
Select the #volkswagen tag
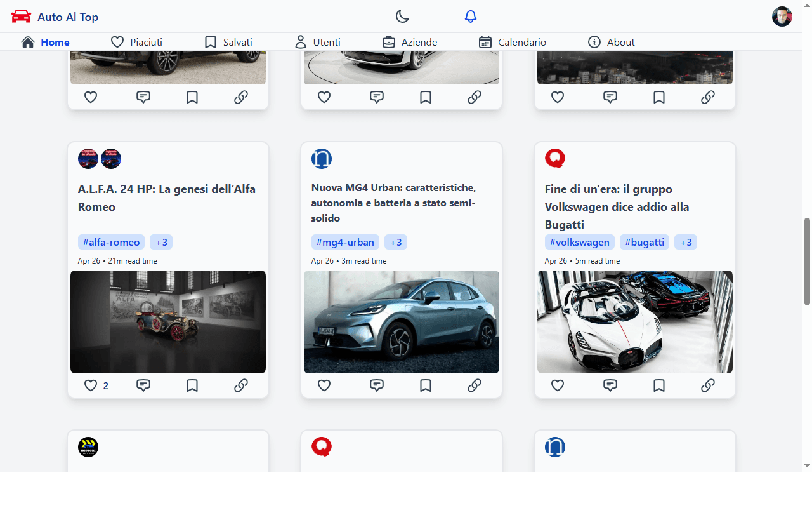coord(580,242)
